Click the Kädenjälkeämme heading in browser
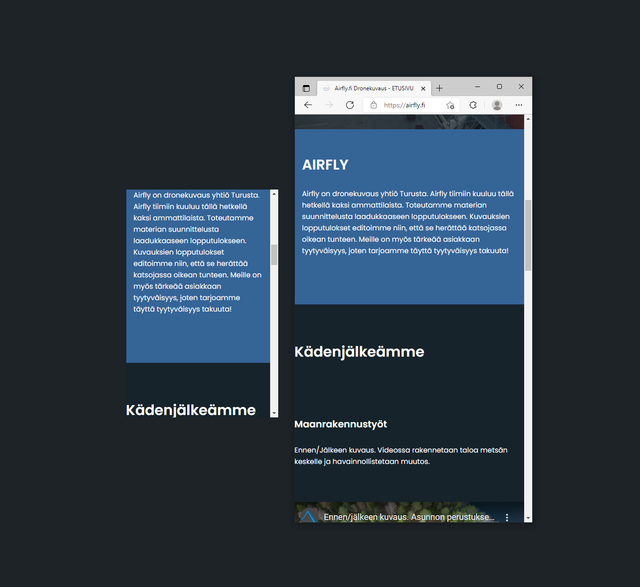The image size is (640, 587). click(359, 352)
